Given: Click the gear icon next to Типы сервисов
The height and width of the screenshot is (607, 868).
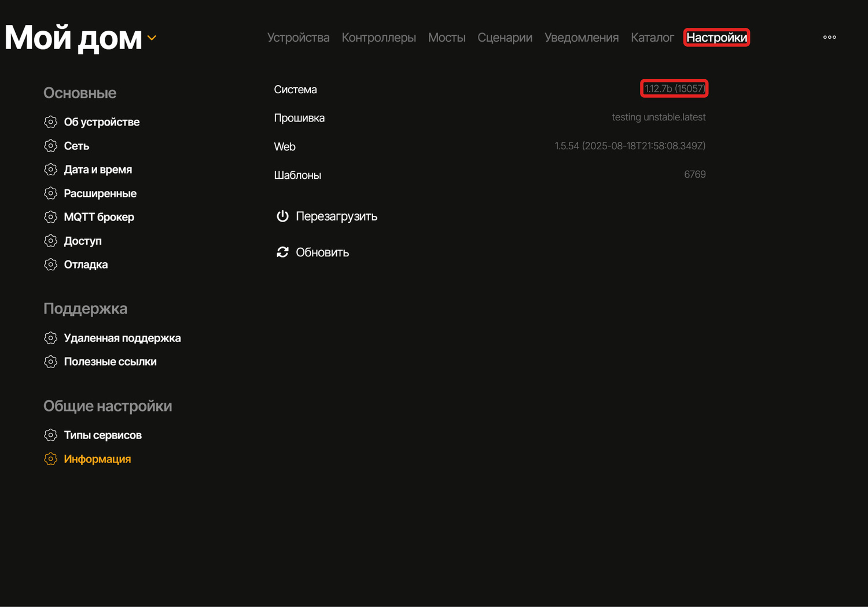Looking at the screenshot, I should tap(51, 435).
